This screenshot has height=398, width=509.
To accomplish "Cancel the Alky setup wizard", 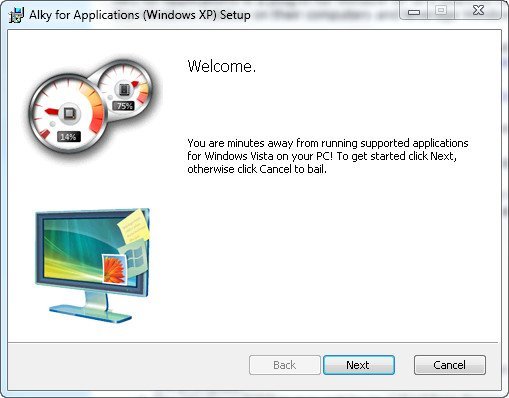I will point(450,365).
